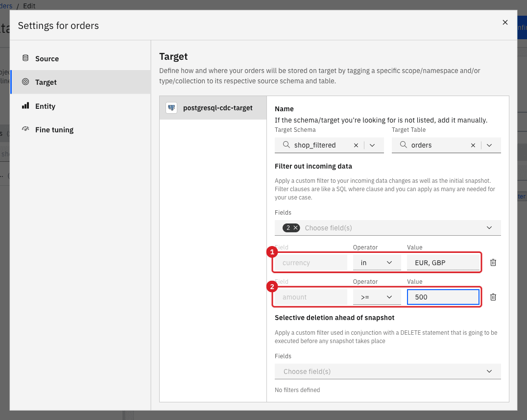The width and height of the screenshot is (527, 420).
Task: Close the Settings for orders dialog
Action: pos(505,22)
